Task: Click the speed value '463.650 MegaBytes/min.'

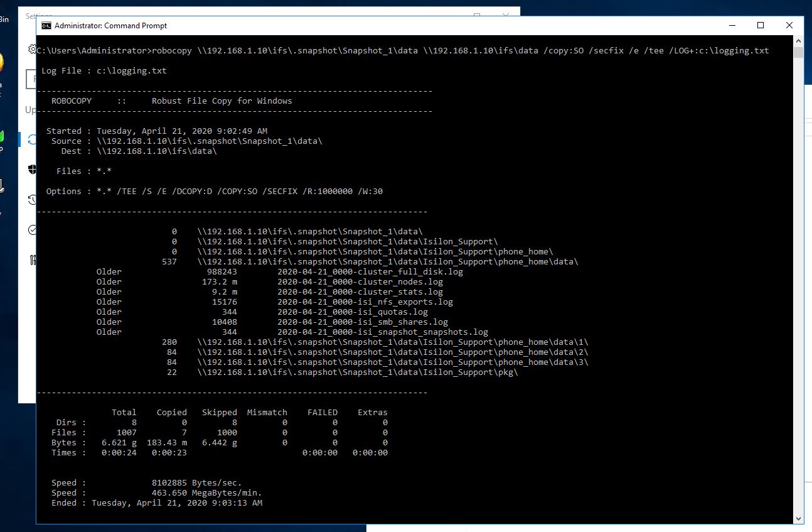Action: click(207, 492)
